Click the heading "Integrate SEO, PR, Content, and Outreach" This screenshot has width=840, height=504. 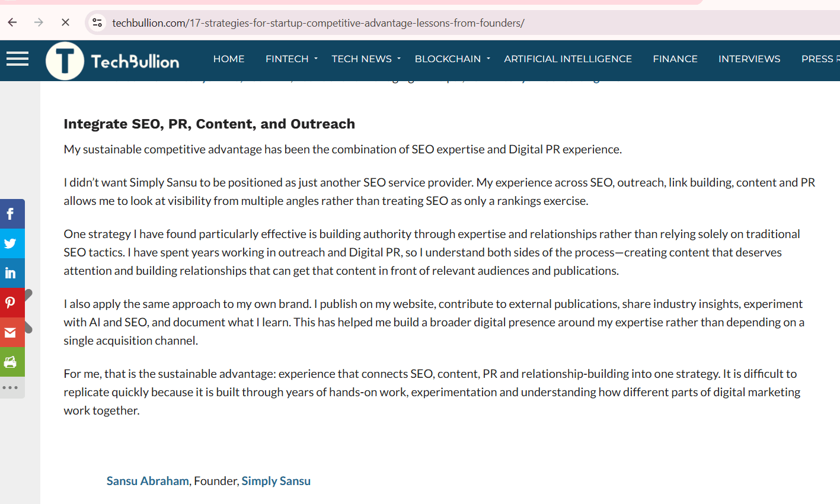click(209, 124)
